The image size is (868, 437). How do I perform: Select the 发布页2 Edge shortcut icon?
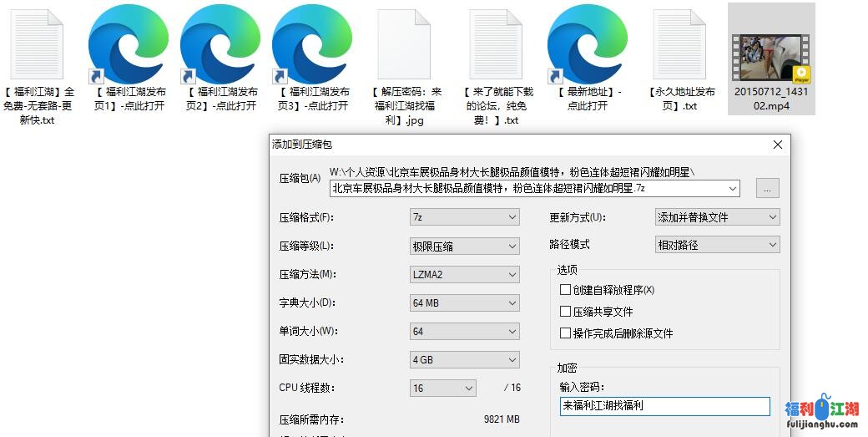[220, 44]
